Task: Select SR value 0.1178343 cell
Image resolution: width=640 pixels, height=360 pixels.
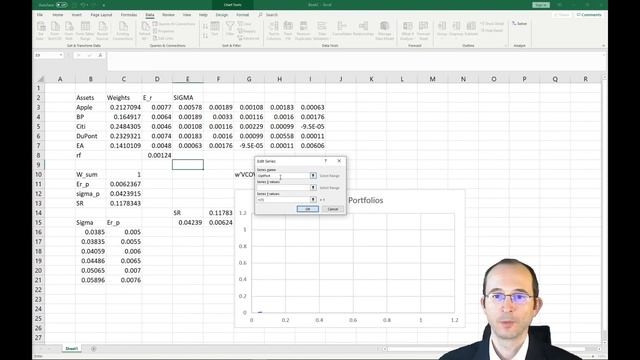Action: [x=125, y=203]
